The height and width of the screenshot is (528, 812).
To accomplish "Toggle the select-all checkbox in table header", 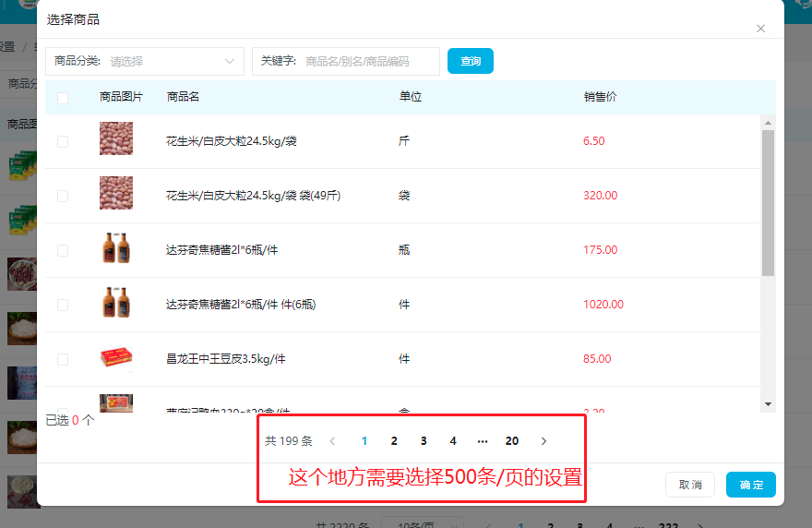I will pyautogui.click(x=63, y=98).
